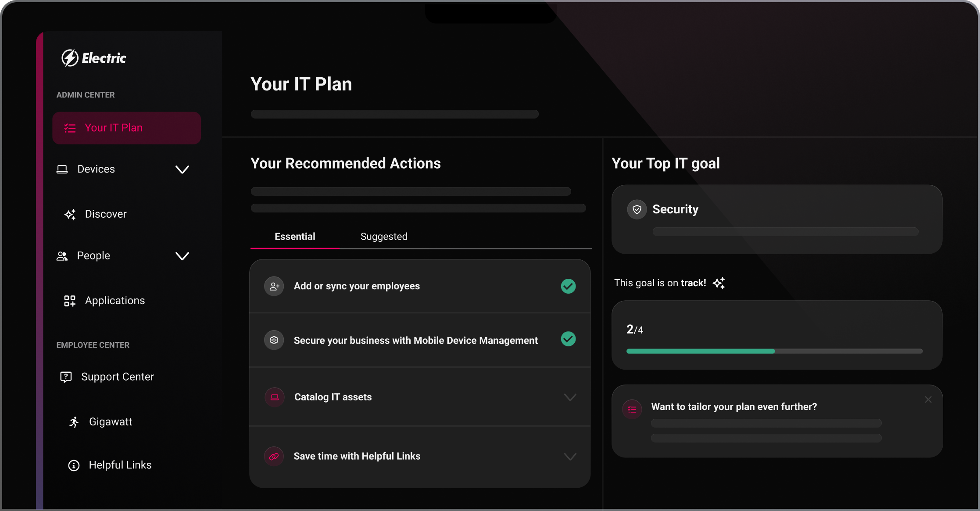Image resolution: width=980 pixels, height=511 pixels.
Task: Click the Gigawatt running figure icon
Action: tap(74, 422)
